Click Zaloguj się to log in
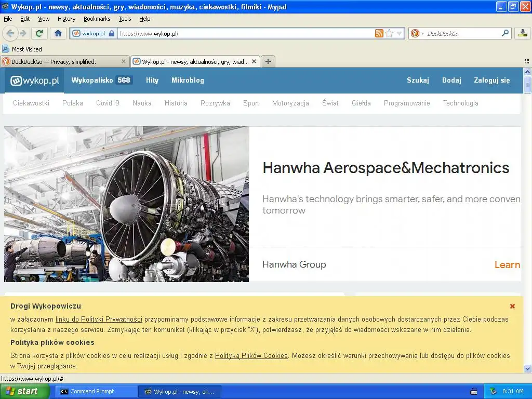532x399 pixels. point(491,81)
